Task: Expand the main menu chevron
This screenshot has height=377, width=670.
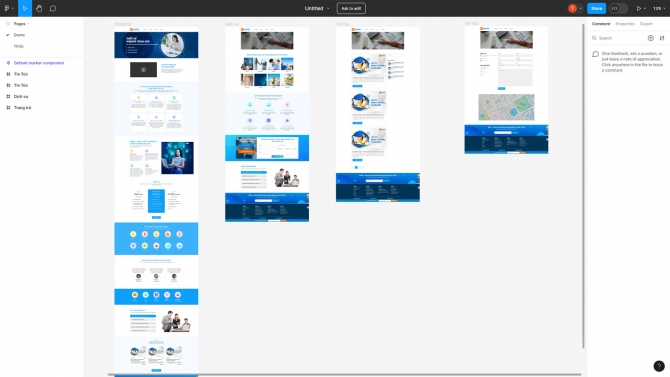Action: (12, 9)
